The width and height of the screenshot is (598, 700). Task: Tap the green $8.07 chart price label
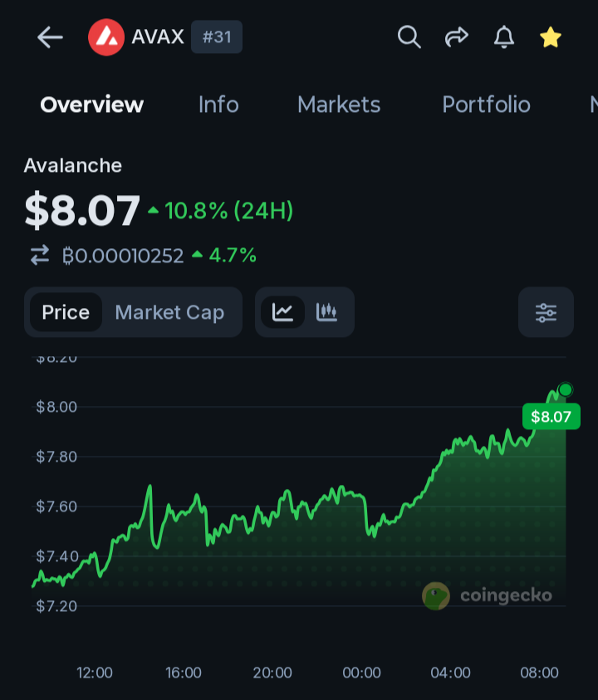point(551,417)
